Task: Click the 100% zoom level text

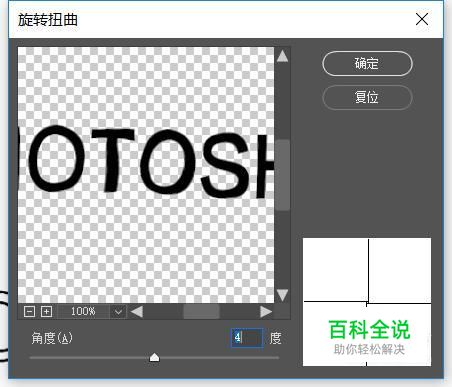Action: pos(83,312)
